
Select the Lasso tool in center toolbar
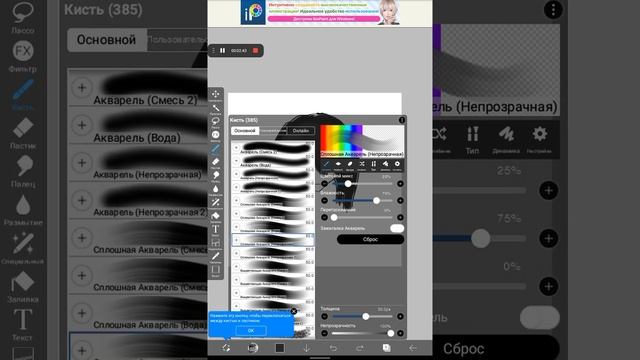[216, 122]
